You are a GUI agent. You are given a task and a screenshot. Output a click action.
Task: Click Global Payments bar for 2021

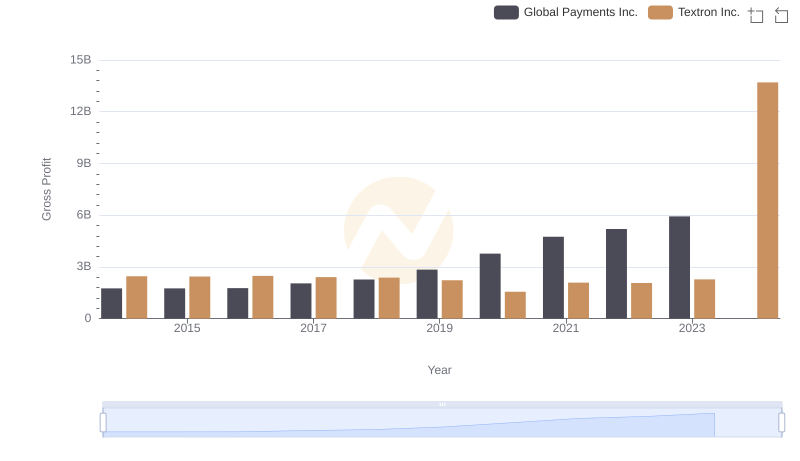[553, 278]
